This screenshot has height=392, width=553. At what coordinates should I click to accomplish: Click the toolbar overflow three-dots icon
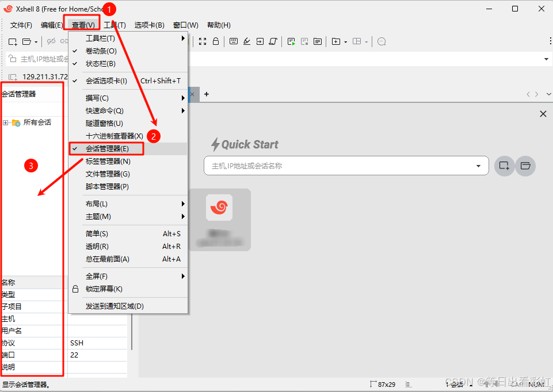[550, 41]
